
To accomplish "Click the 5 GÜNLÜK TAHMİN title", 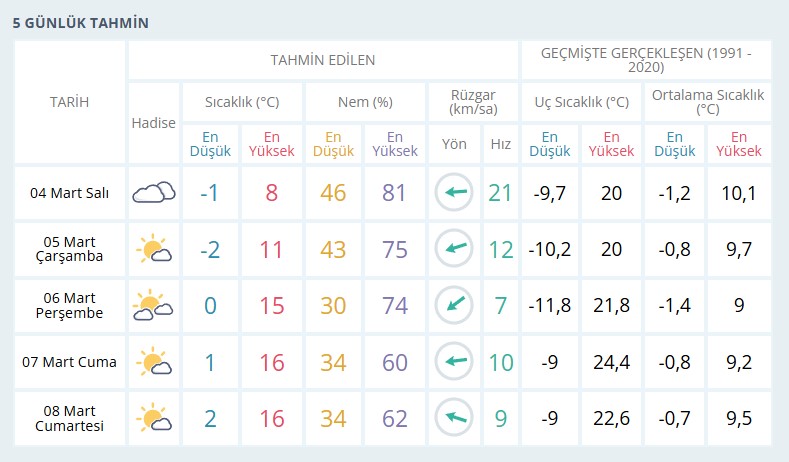I will click(x=81, y=23).
